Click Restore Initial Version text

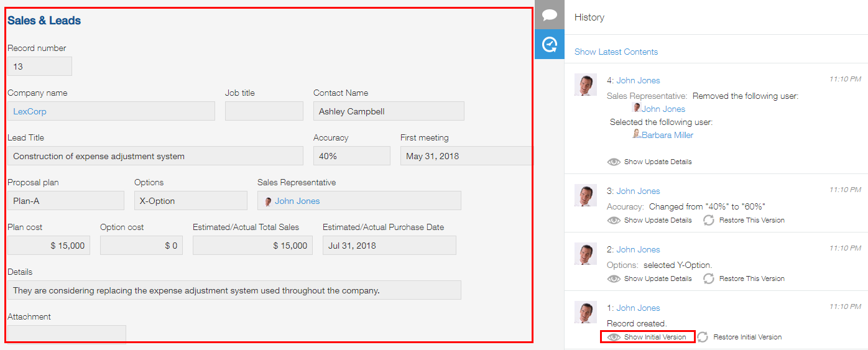coord(747,337)
